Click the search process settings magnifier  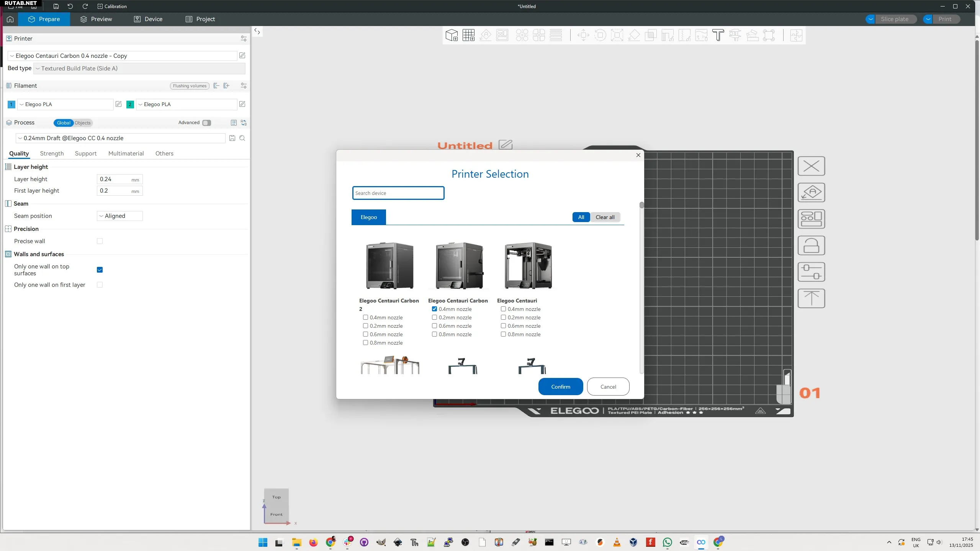pos(242,138)
